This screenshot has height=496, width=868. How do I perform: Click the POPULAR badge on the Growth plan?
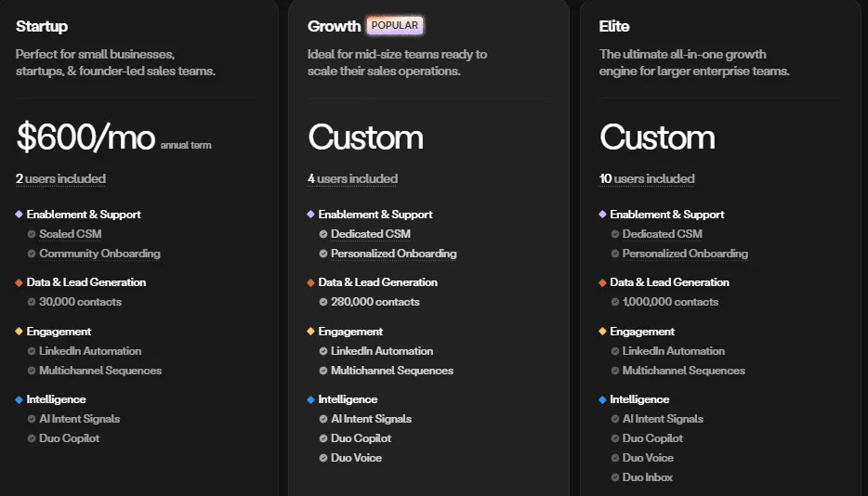tap(395, 26)
